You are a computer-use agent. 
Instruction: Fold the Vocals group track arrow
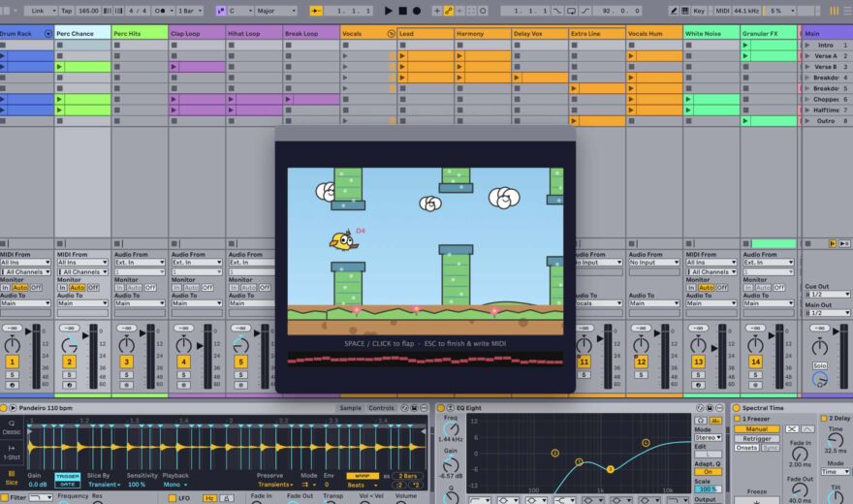click(x=391, y=34)
